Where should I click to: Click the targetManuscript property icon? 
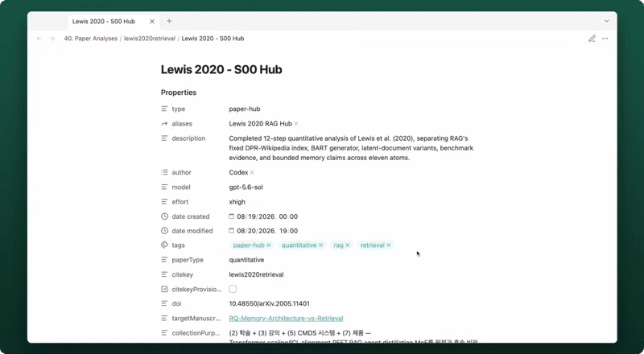pos(164,319)
